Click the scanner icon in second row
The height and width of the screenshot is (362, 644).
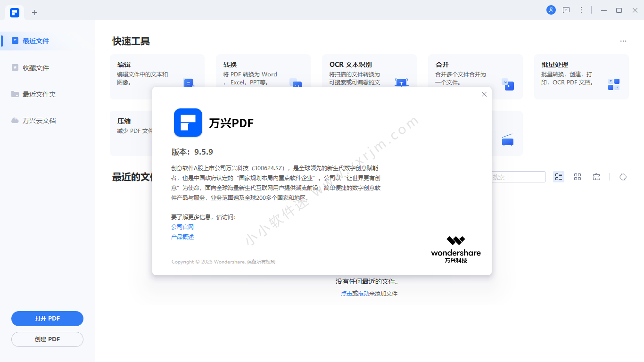(507, 140)
